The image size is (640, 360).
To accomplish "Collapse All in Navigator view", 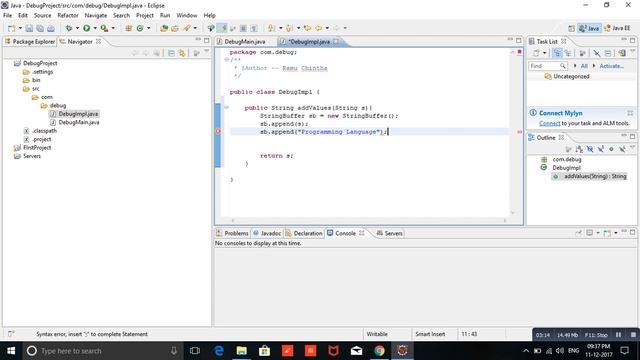I will [171, 53].
